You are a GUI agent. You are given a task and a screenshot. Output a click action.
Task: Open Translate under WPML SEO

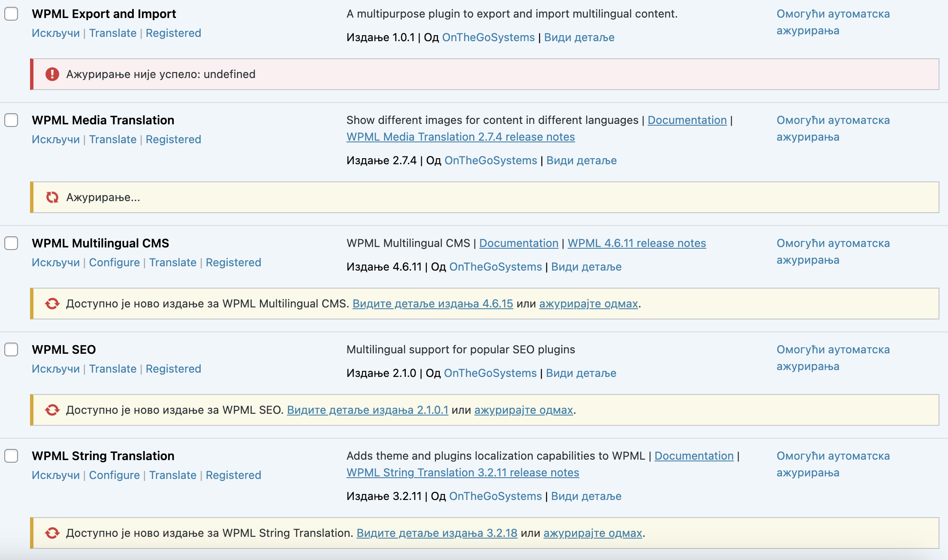(113, 369)
